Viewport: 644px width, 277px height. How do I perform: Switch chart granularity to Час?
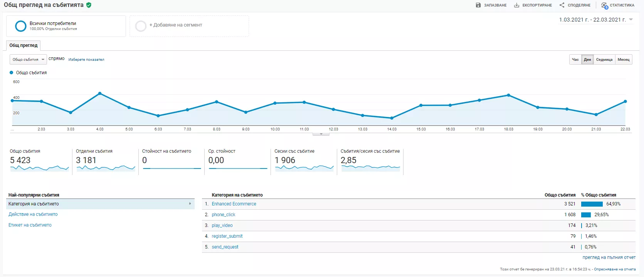click(x=575, y=60)
